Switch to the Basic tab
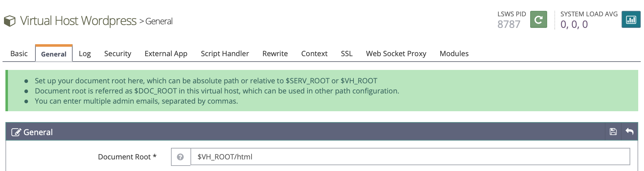This screenshot has width=644, height=171. (19, 54)
